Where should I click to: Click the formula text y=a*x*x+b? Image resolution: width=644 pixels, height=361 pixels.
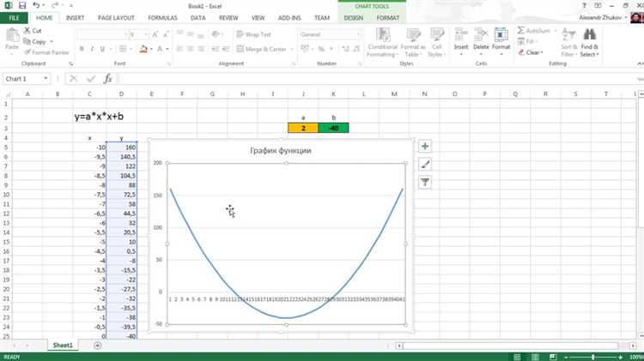99,117
